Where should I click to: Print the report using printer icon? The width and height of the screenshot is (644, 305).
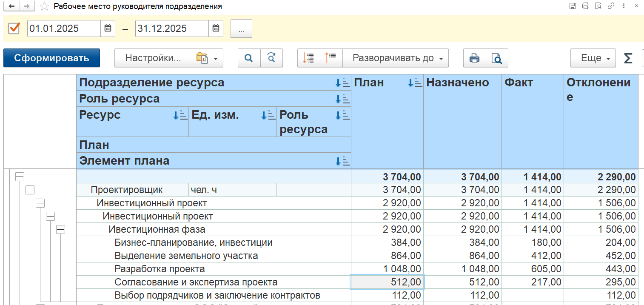pos(474,58)
